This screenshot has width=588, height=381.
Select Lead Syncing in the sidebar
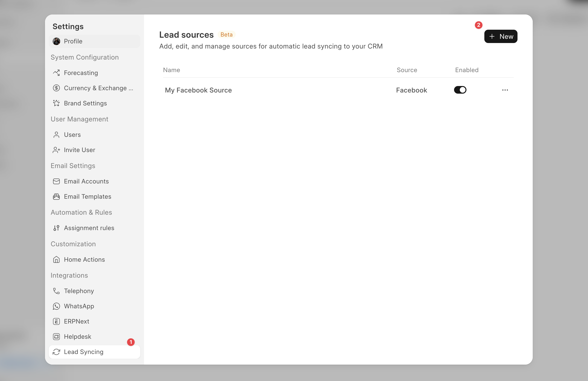click(x=84, y=352)
